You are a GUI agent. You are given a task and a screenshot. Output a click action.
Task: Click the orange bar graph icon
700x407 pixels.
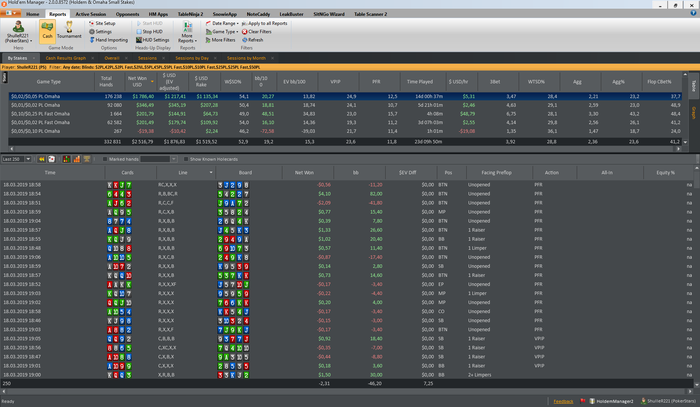(76, 159)
